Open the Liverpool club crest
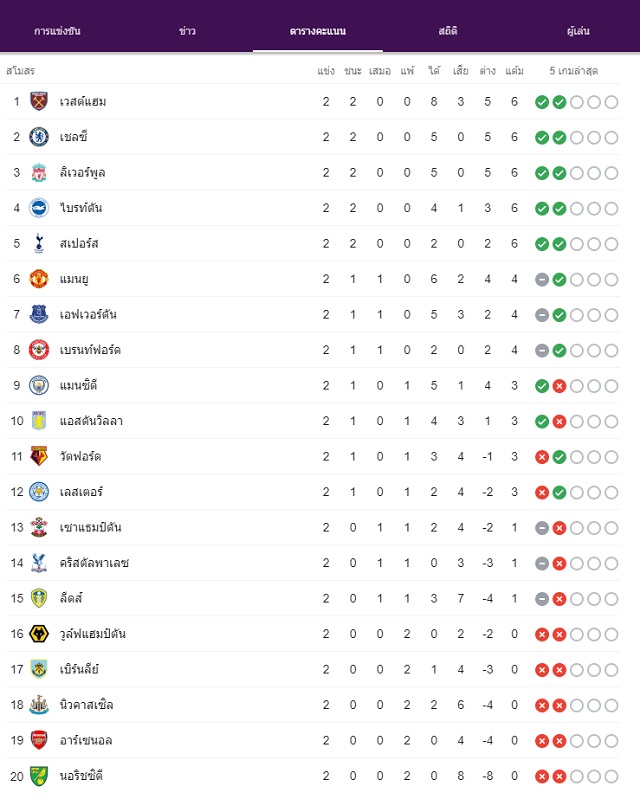Viewport: 640px width, 799px height. tap(39, 173)
